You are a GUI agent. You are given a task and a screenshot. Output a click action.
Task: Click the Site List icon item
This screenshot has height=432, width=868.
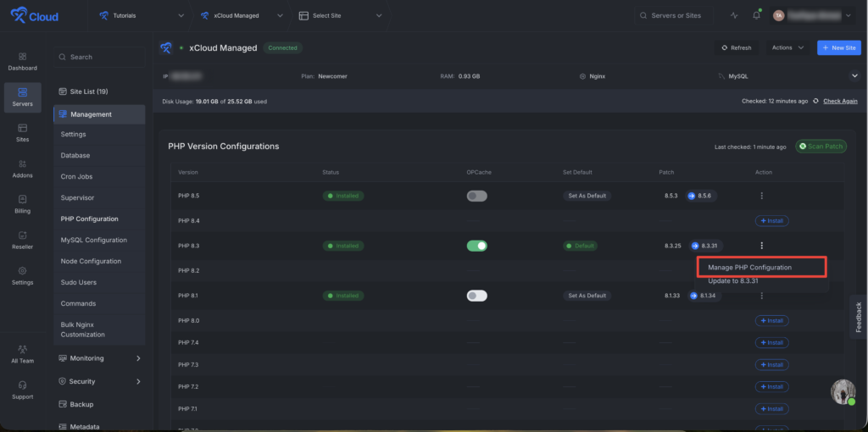(84, 91)
